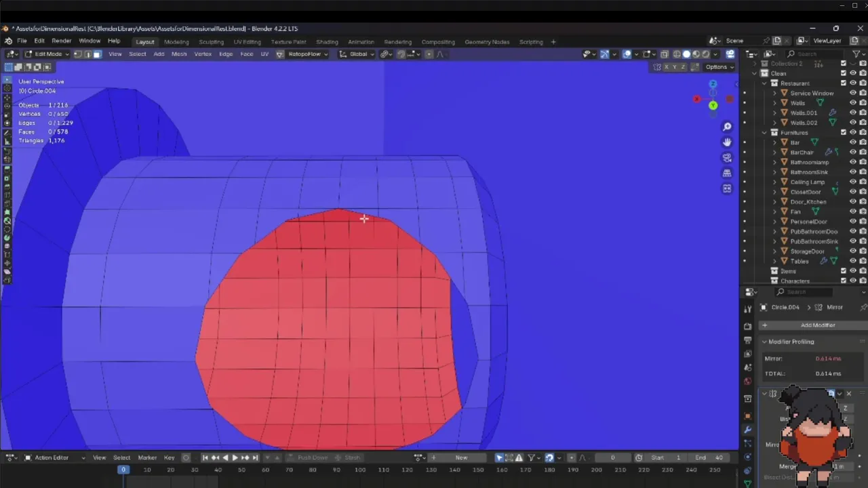Open the File menu
Image resolution: width=868 pixels, height=488 pixels.
[22, 41]
